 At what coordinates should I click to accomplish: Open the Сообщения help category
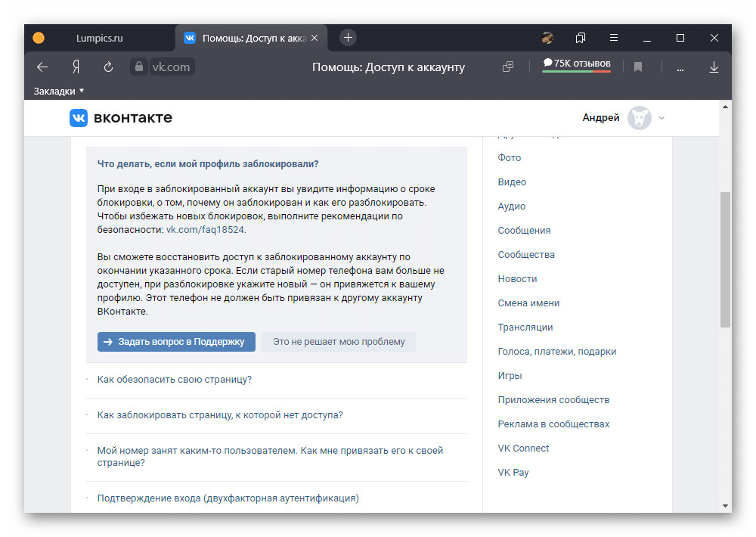tap(524, 231)
